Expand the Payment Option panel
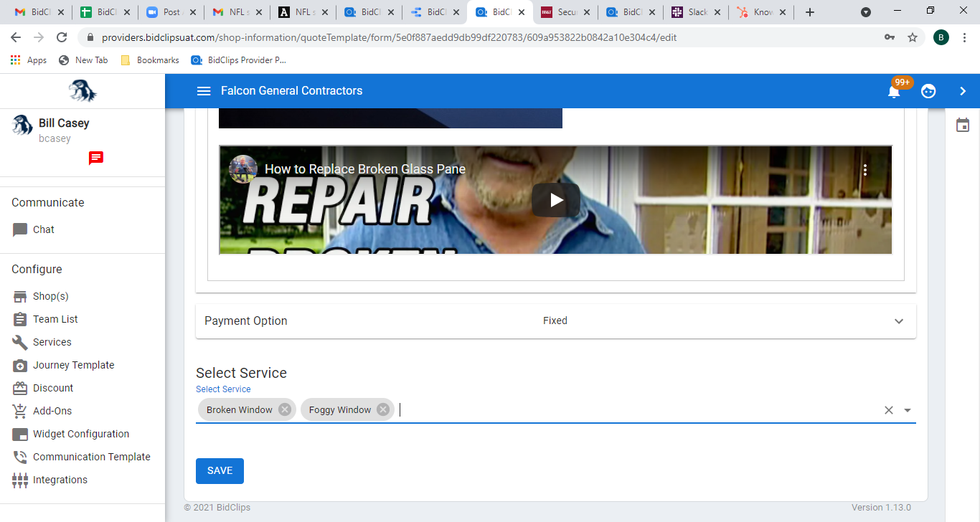Image resolution: width=980 pixels, height=522 pixels. [898, 321]
